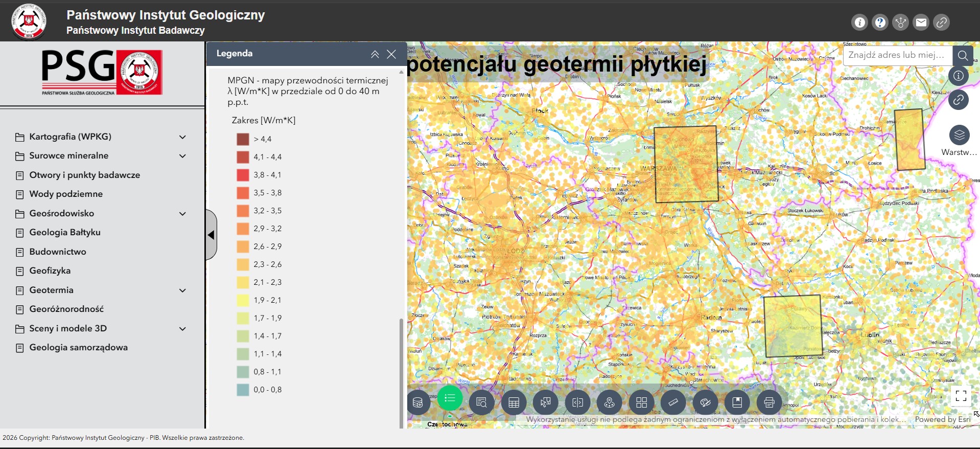
Task: Click the address search input field
Action: click(x=898, y=55)
